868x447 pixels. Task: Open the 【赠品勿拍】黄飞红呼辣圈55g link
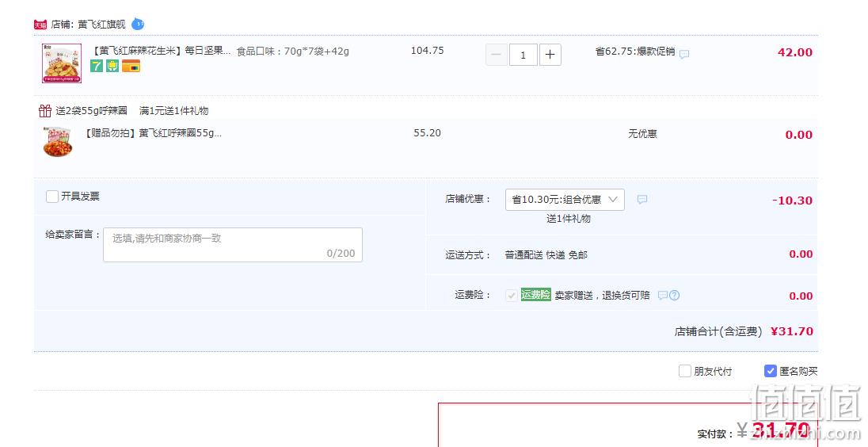(153, 133)
